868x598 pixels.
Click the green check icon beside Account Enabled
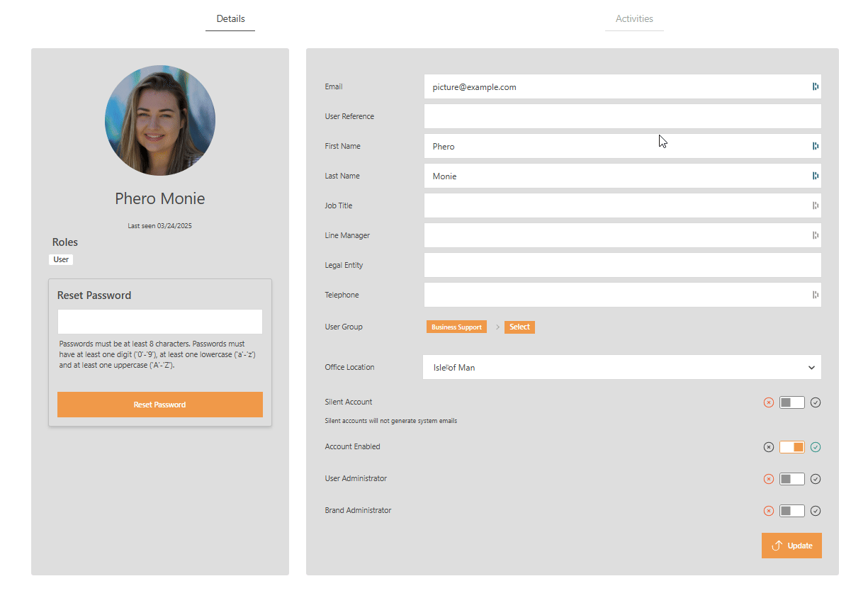click(815, 447)
